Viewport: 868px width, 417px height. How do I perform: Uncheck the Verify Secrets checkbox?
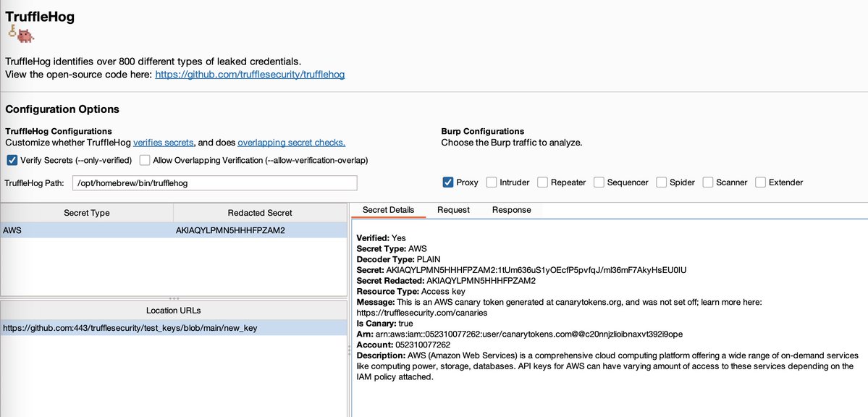pos(12,161)
